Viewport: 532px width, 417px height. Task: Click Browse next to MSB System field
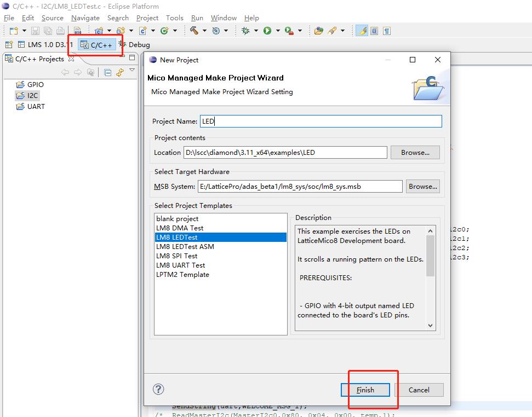[423, 186]
